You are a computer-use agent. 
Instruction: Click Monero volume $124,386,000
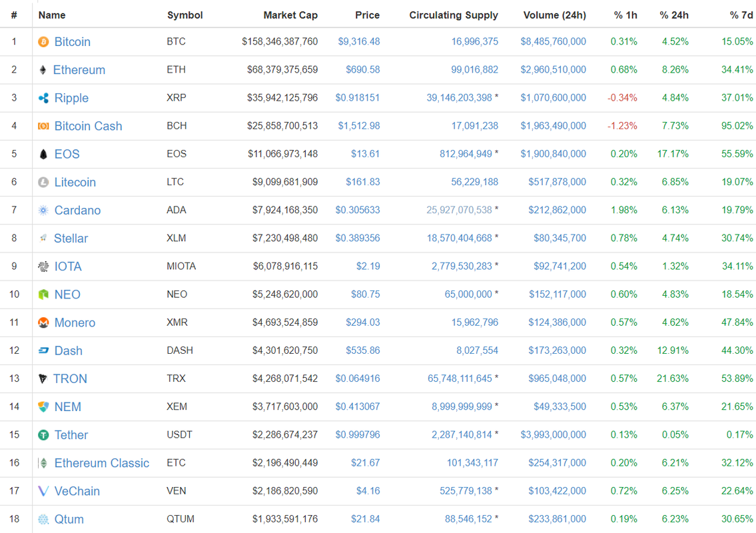tap(557, 322)
